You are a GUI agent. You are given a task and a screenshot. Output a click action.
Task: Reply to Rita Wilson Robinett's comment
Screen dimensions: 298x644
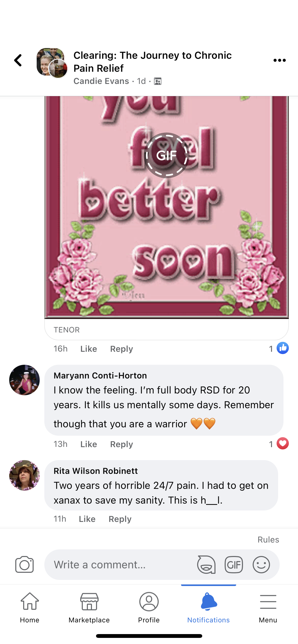click(120, 519)
